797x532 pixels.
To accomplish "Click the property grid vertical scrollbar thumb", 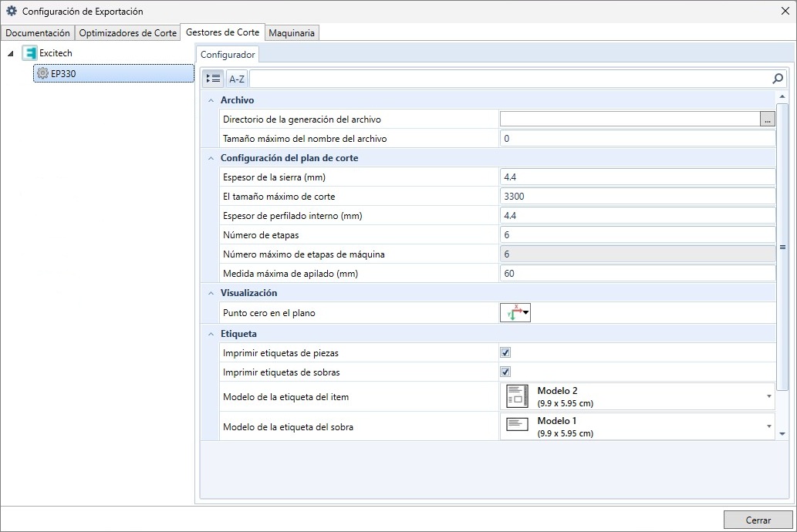I will point(782,247).
